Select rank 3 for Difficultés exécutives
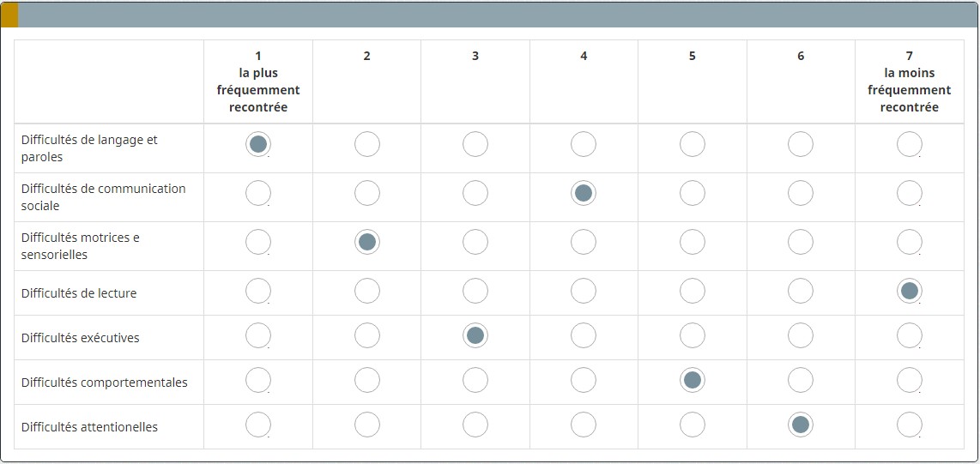Screen dimensions: 980x464 (475, 335)
